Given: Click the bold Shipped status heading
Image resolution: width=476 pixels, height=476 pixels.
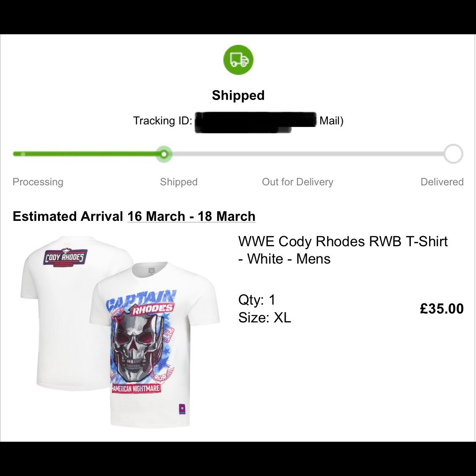Looking at the screenshot, I should pos(238,95).
